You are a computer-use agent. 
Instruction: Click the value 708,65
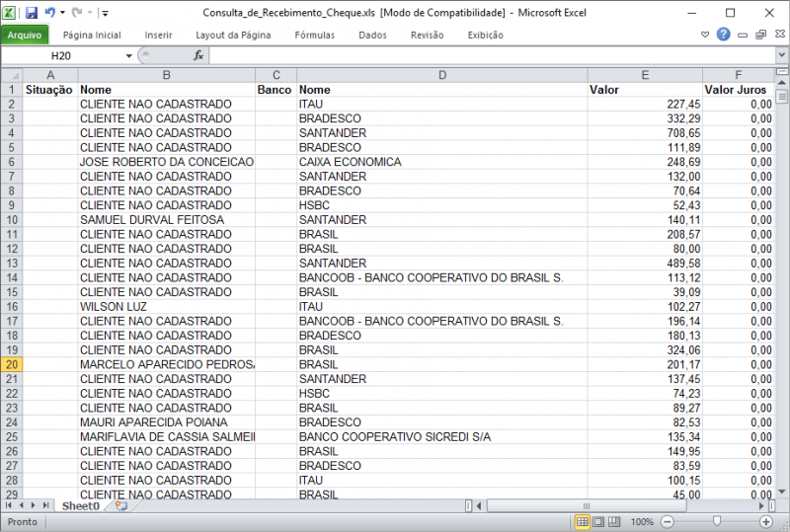point(645,133)
